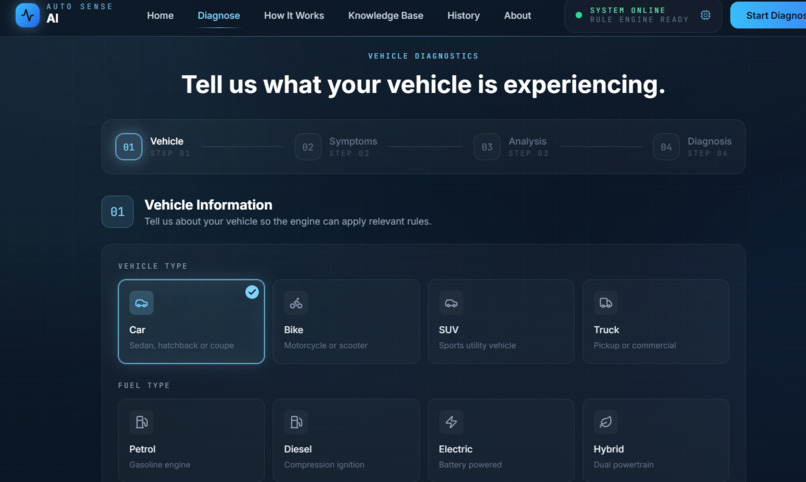Open How It Works page

[x=294, y=15]
